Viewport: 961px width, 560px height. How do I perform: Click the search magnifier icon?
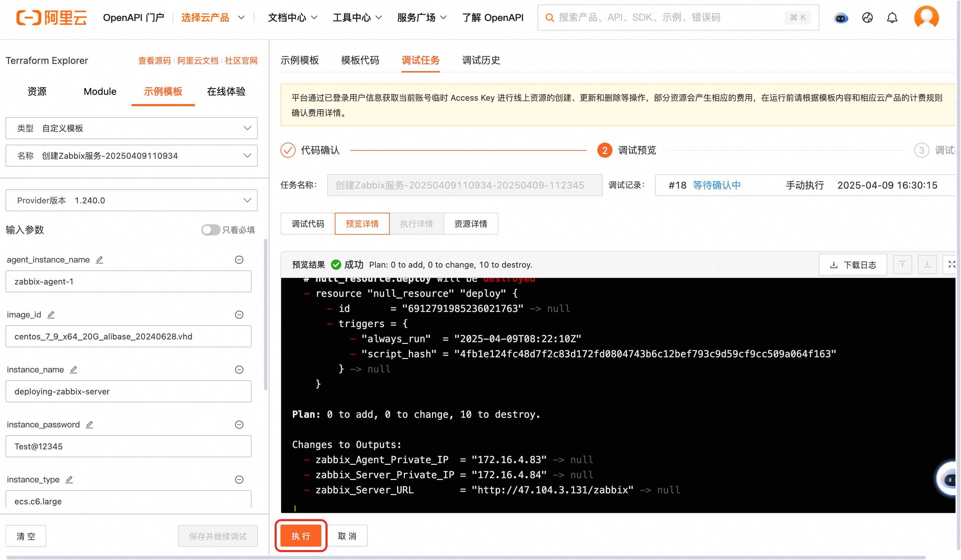coord(550,18)
